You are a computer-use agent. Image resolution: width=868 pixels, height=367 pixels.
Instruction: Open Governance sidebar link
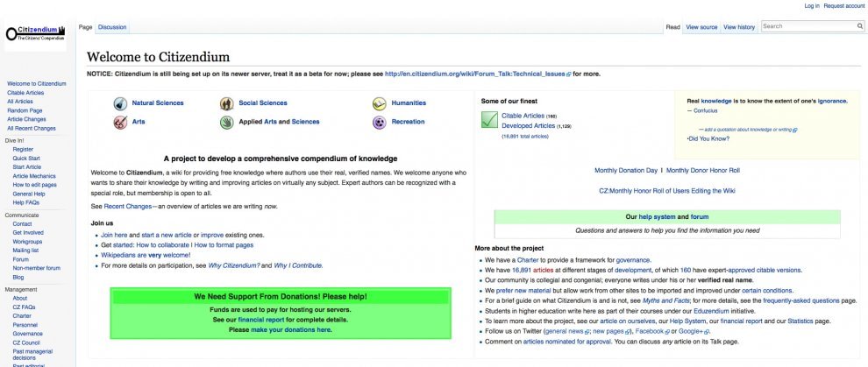[28, 334]
